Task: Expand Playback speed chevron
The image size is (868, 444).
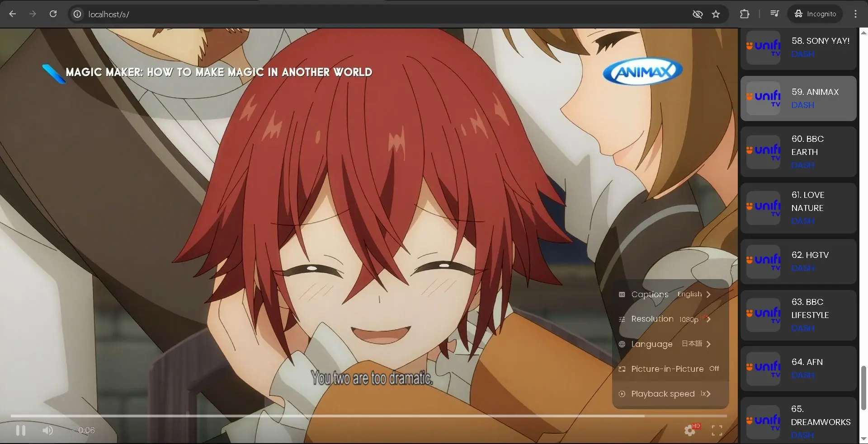Action: (708, 394)
